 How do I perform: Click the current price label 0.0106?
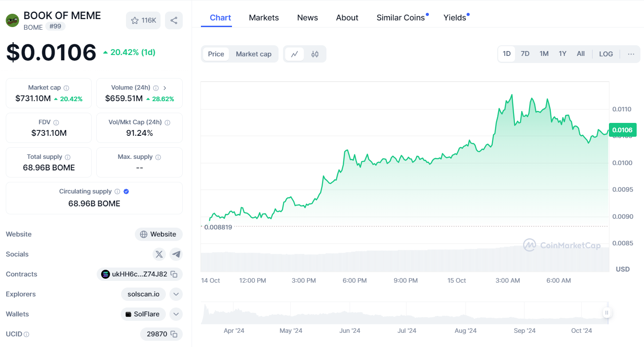(622, 130)
